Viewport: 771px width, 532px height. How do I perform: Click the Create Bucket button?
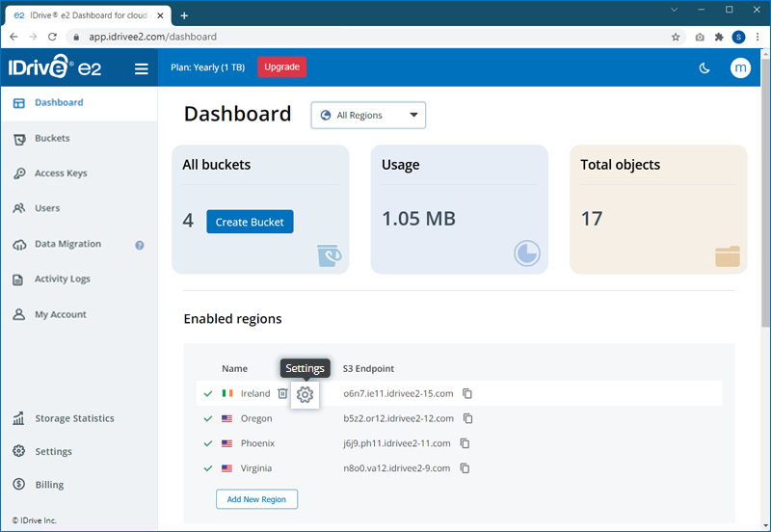point(250,222)
